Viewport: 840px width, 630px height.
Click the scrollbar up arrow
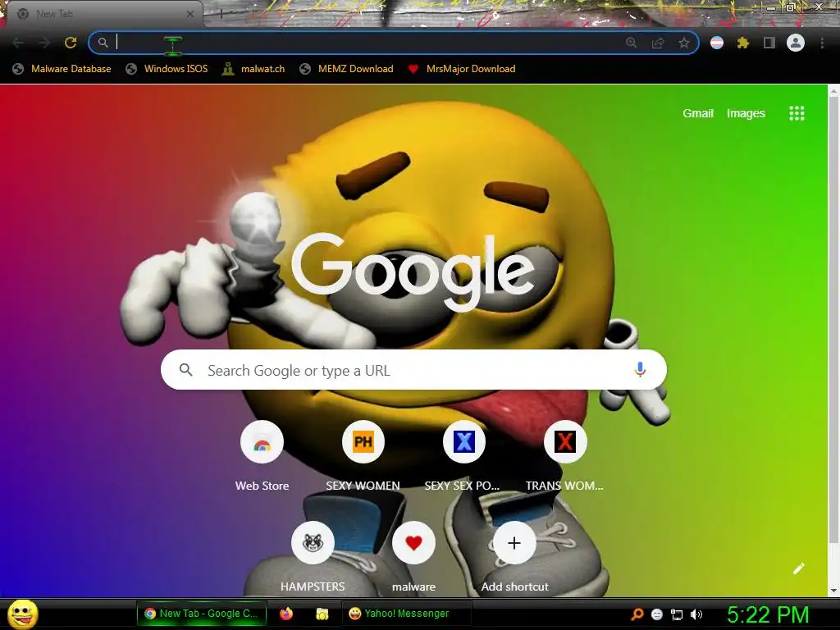pos(834,91)
